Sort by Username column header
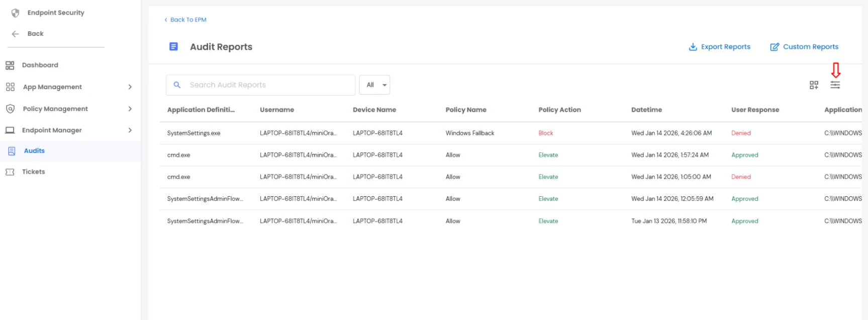Viewport: 868px width, 320px height. pos(277,110)
